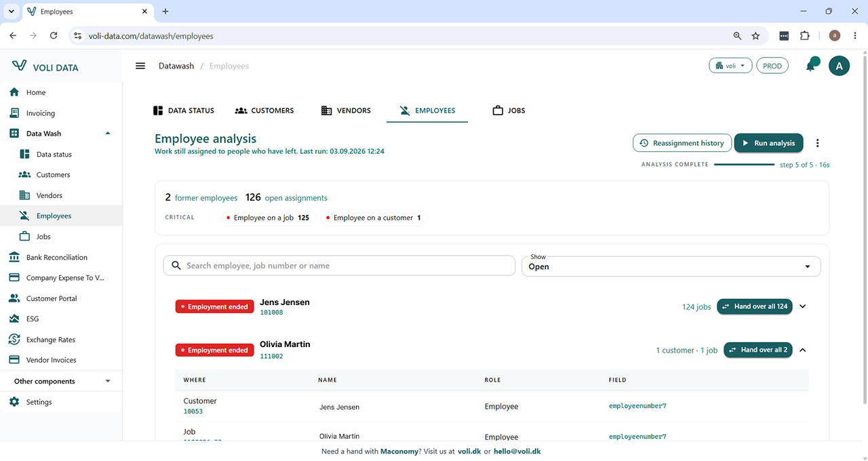Switch to the Customers tab
This screenshot has height=461, width=868.
coord(264,111)
